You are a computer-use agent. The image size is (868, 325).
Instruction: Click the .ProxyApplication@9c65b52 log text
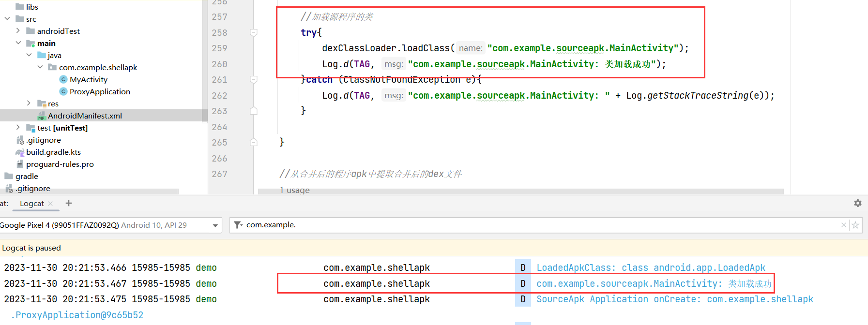point(77,315)
